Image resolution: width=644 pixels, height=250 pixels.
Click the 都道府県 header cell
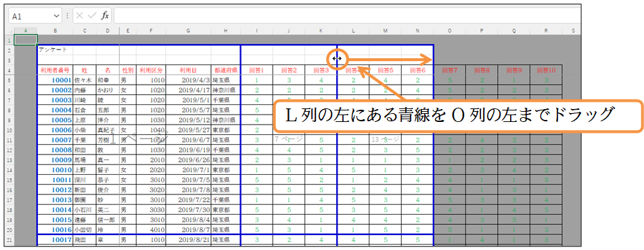pyautogui.click(x=225, y=70)
